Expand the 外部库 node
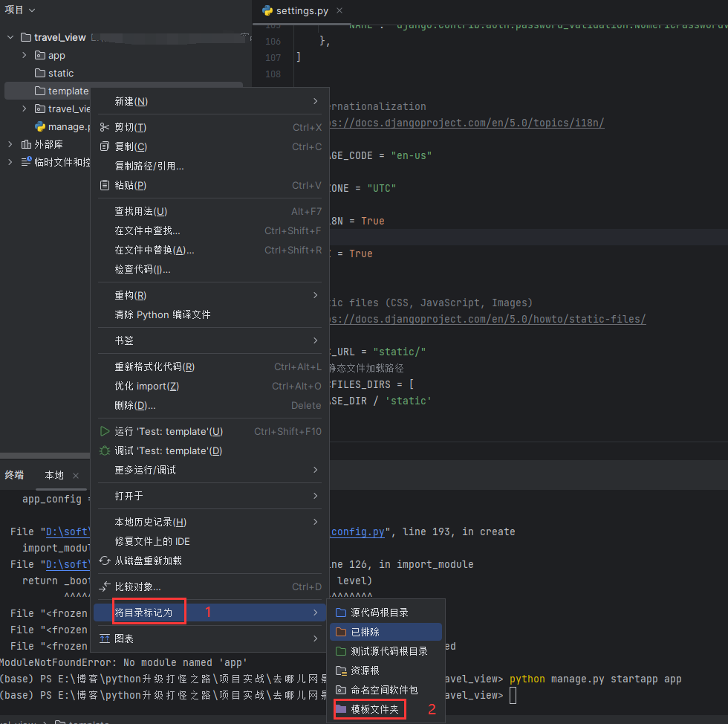728x724 pixels. (x=10, y=144)
